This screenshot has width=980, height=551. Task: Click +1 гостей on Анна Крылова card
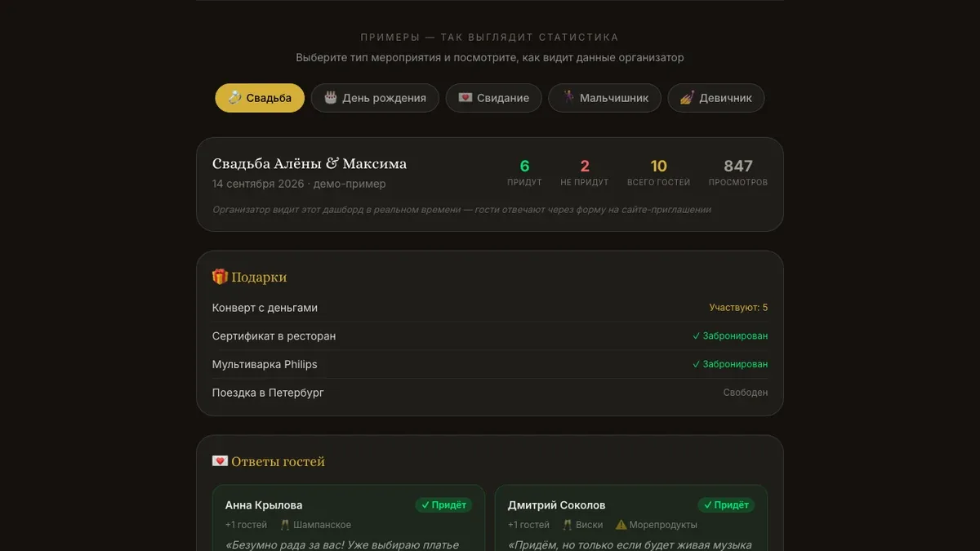(247, 525)
